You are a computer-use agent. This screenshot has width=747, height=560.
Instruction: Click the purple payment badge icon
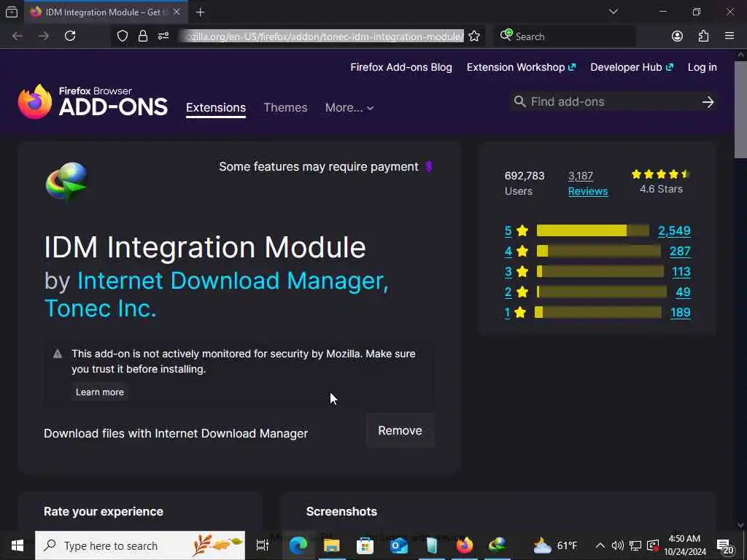click(429, 167)
